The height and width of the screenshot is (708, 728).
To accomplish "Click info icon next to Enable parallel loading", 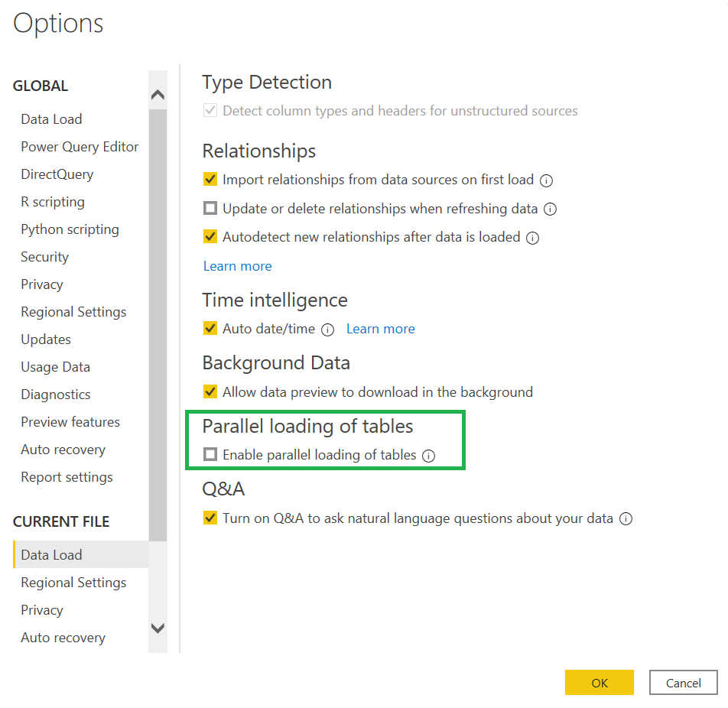I will [428, 456].
